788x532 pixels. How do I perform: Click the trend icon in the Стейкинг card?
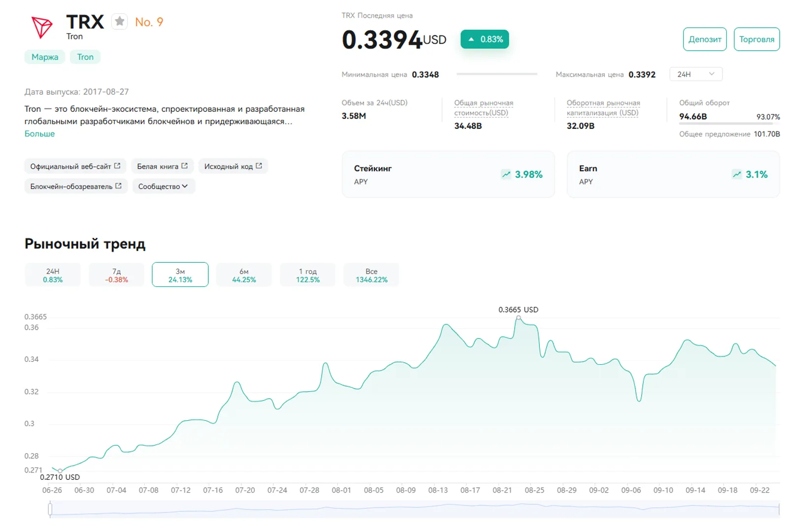point(506,174)
